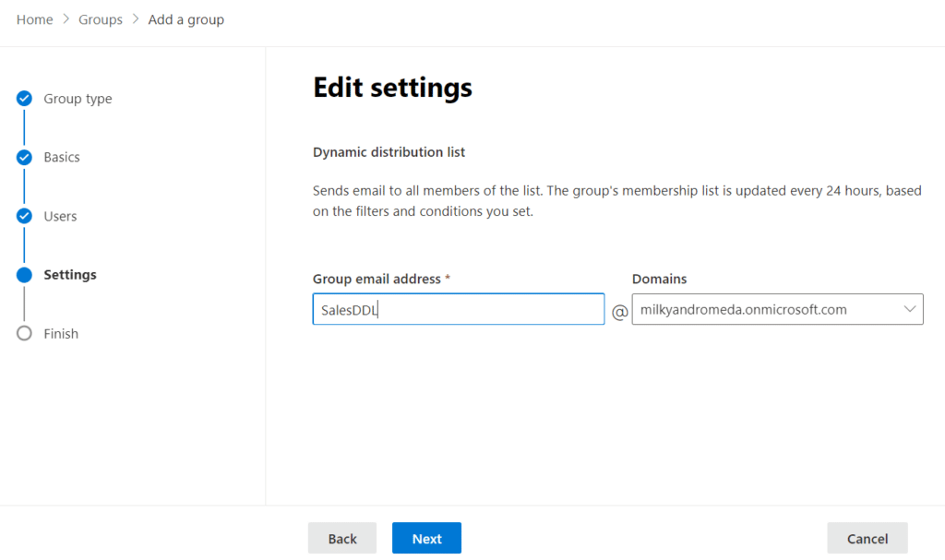Expand the Domains chevron arrow
Screen dimensions: 945x560
coord(910,309)
